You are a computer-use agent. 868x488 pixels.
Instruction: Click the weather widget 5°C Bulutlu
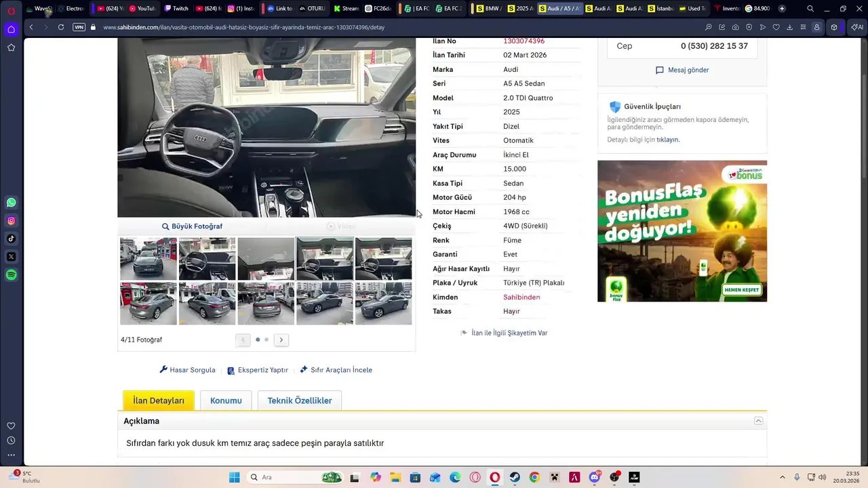[x=24, y=477]
